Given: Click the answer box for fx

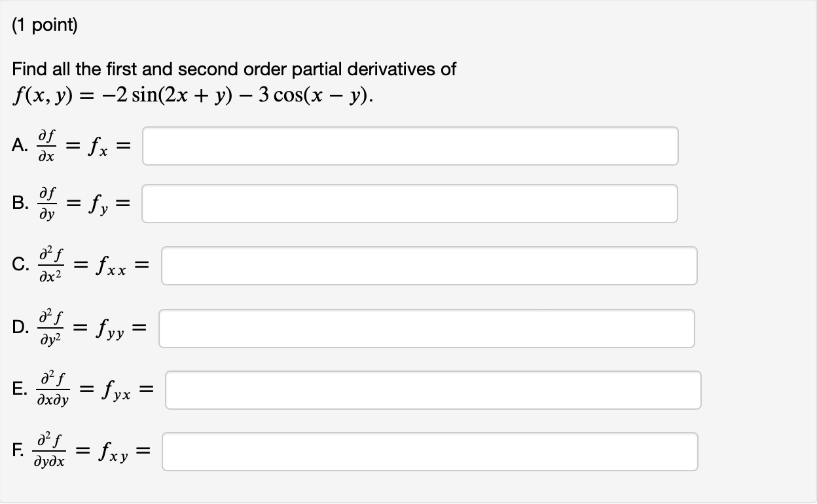Looking at the screenshot, I should pyautogui.click(x=410, y=145).
